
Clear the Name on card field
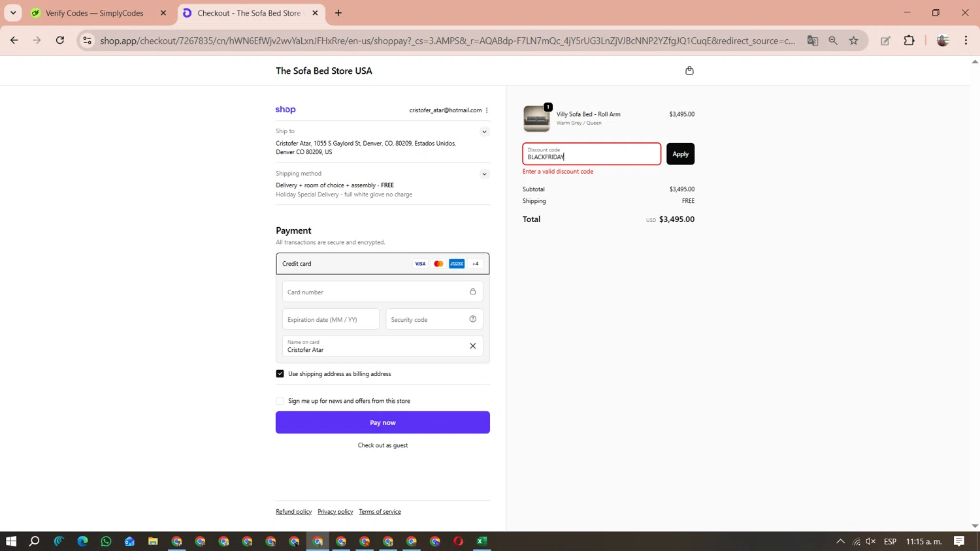(x=473, y=346)
